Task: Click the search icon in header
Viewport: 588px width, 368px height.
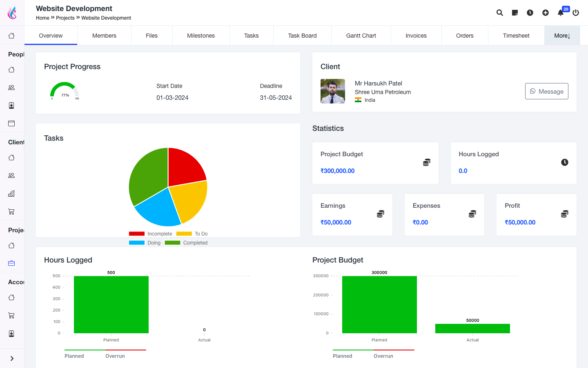Action: pyautogui.click(x=499, y=13)
